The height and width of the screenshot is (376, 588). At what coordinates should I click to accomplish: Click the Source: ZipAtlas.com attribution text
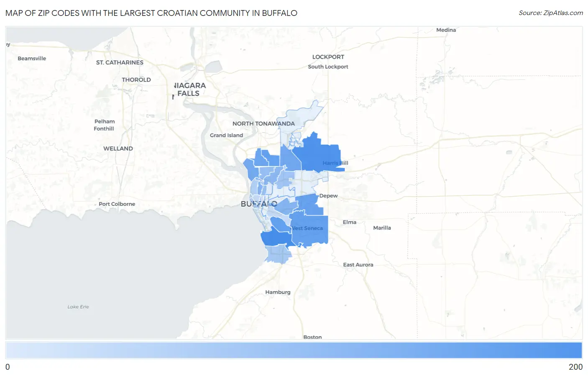click(551, 13)
